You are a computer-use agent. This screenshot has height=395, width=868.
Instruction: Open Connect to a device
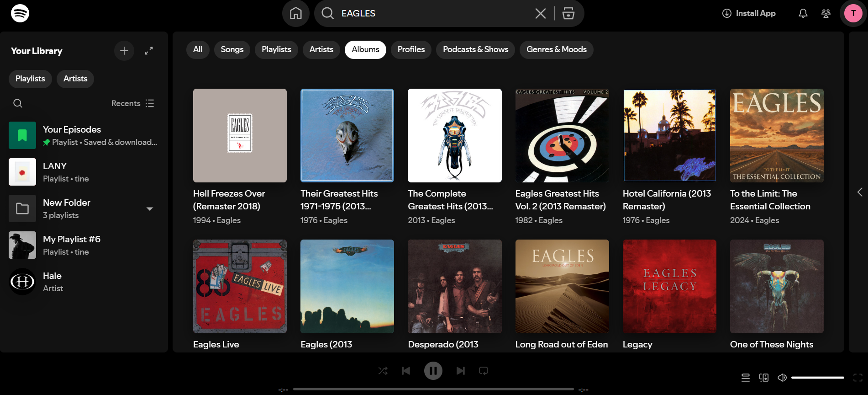pos(764,378)
